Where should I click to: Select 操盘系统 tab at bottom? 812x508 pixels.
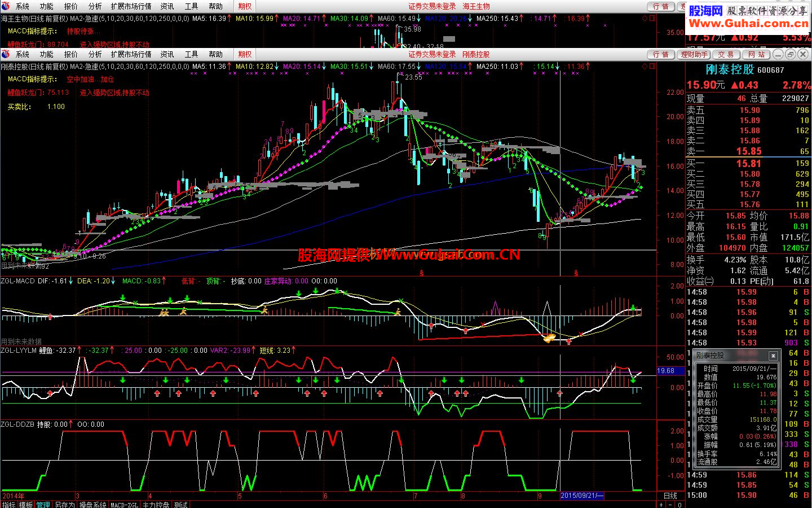click(92, 505)
